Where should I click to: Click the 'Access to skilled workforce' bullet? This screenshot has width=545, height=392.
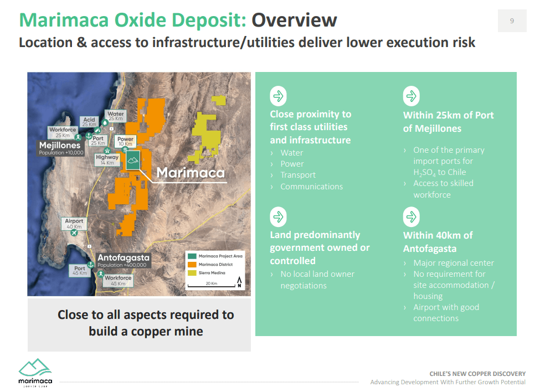(x=443, y=189)
